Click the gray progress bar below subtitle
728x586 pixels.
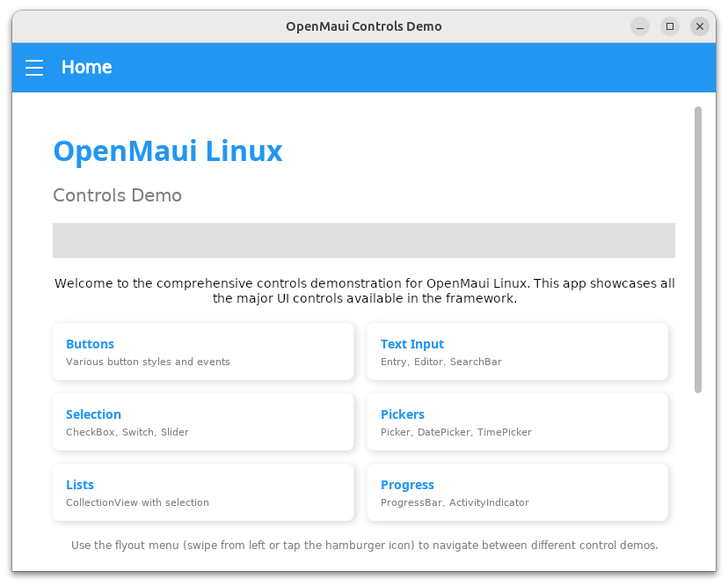pyautogui.click(x=363, y=240)
